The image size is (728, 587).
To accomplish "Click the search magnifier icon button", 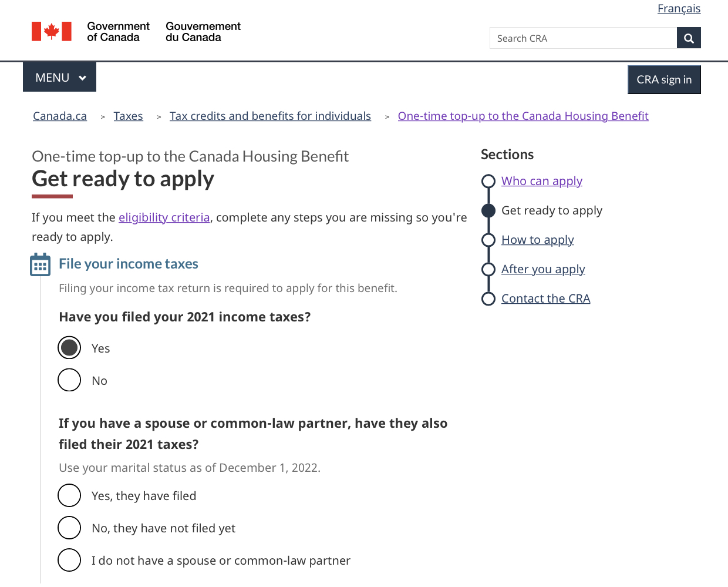I will [x=689, y=38].
